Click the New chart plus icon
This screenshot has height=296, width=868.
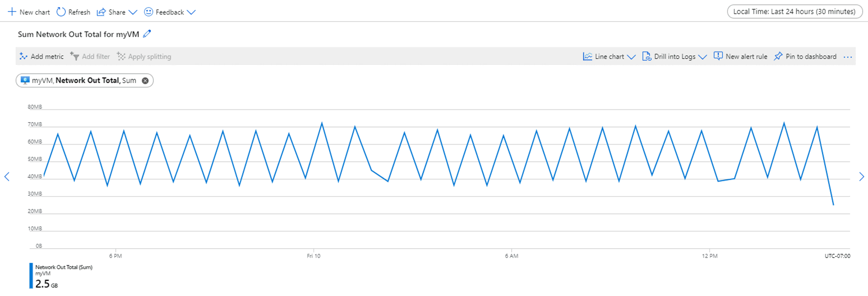12,12
